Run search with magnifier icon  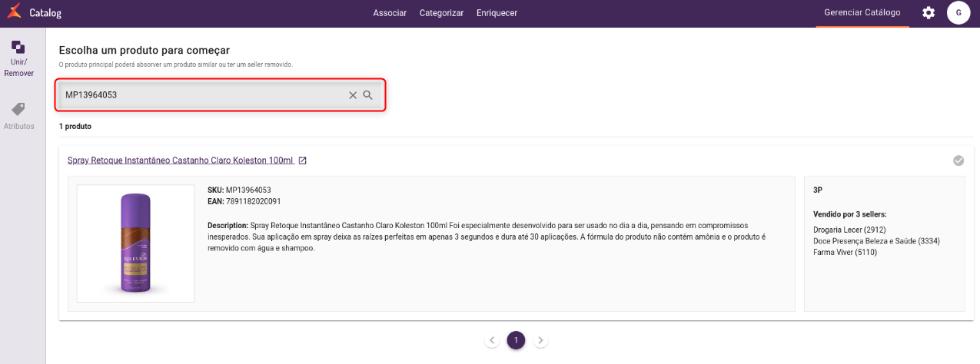[x=367, y=95]
